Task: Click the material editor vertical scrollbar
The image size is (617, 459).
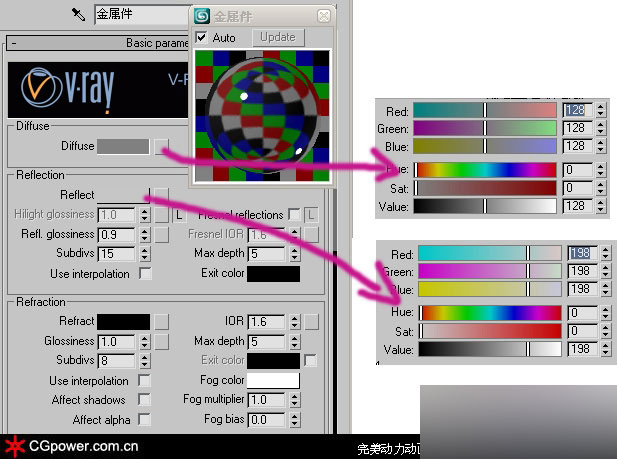Action: click(335, 311)
